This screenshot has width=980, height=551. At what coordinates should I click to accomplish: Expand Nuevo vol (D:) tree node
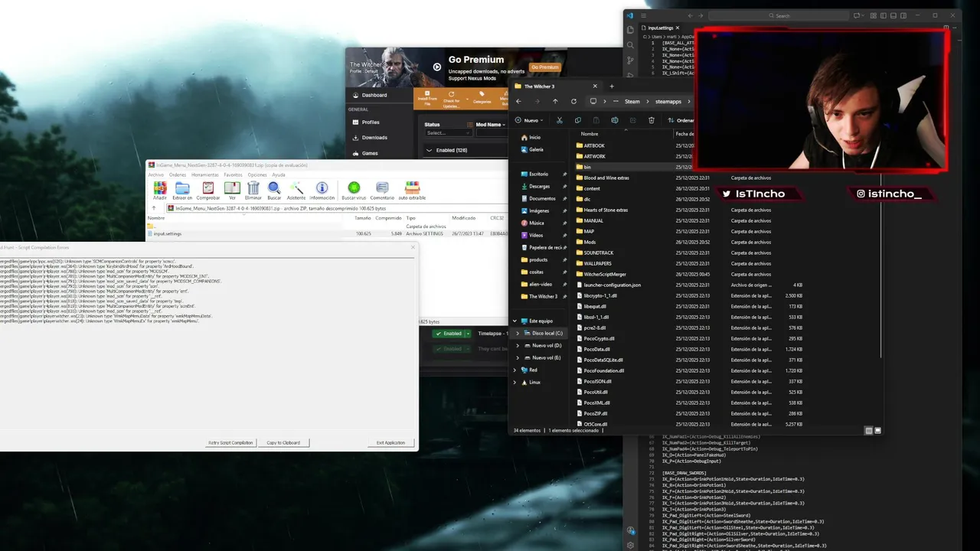pyautogui.click(x=517, y=346)
